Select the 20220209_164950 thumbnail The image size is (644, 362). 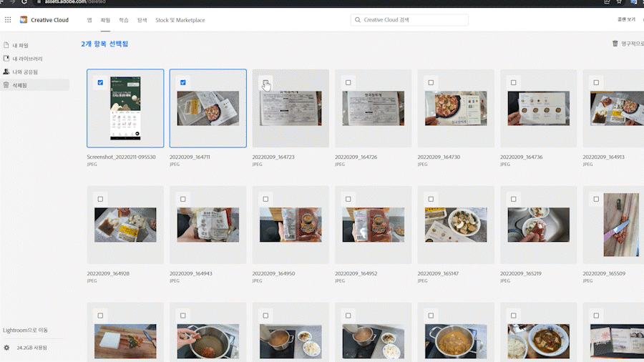click(x=291, y=225)
